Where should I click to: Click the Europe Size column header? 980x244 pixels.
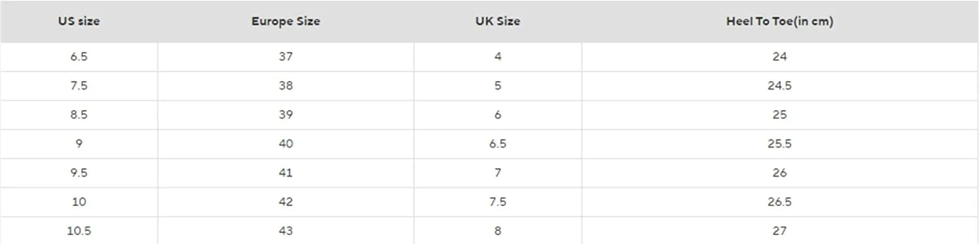click(286, 22)
